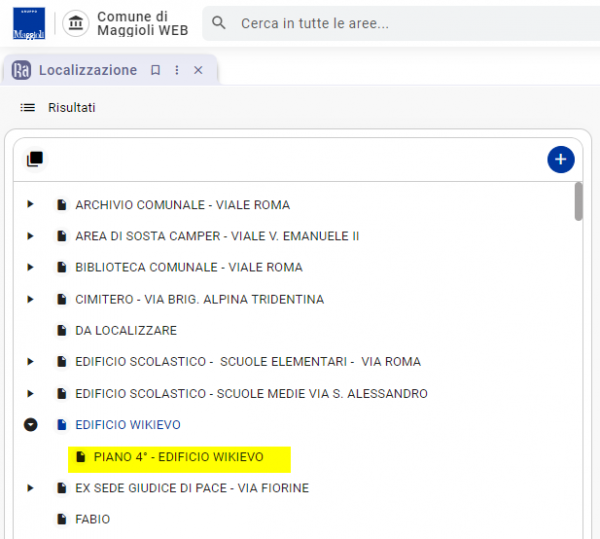600x539 pixels.
Task: Click document icon of SCUOLE MEDIE row
Action: [62, 394]
